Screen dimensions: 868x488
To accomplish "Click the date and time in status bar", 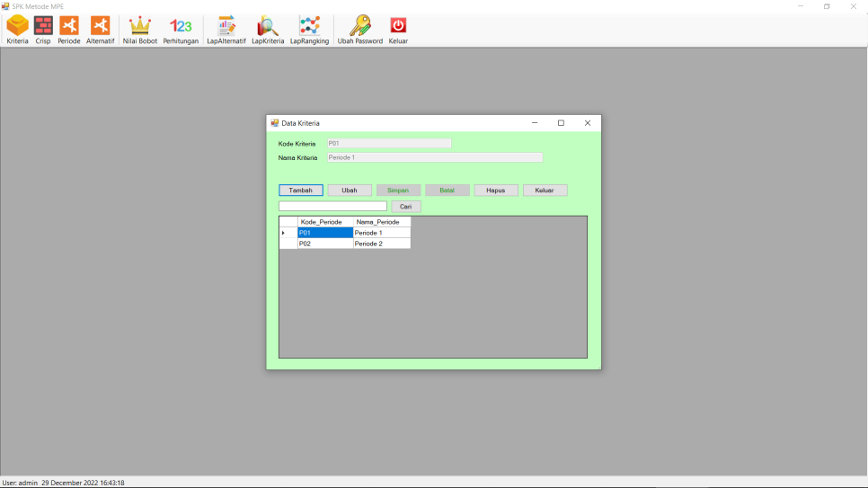I will click(83, 483).
